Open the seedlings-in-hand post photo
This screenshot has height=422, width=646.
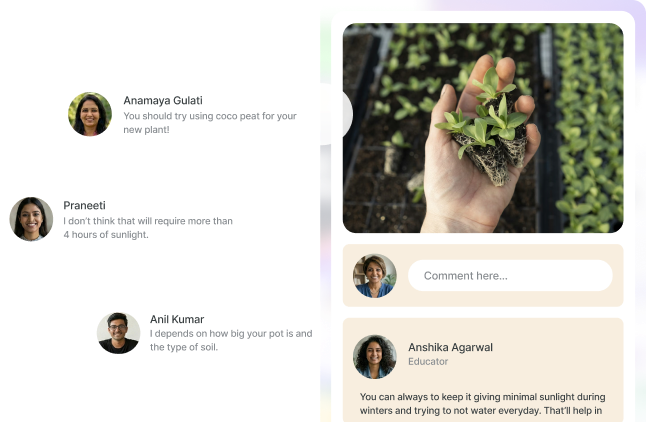coord(483,128)
